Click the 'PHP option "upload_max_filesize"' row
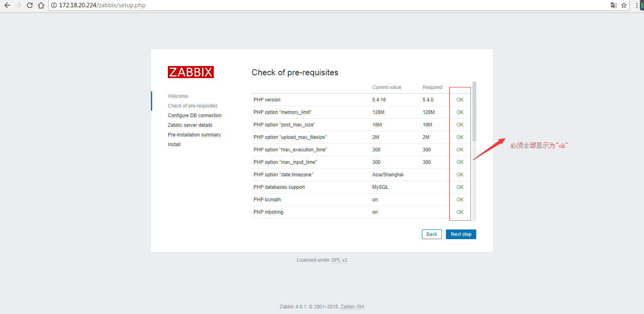This screenshot has width=644, height=314. (x=362, y=137)
